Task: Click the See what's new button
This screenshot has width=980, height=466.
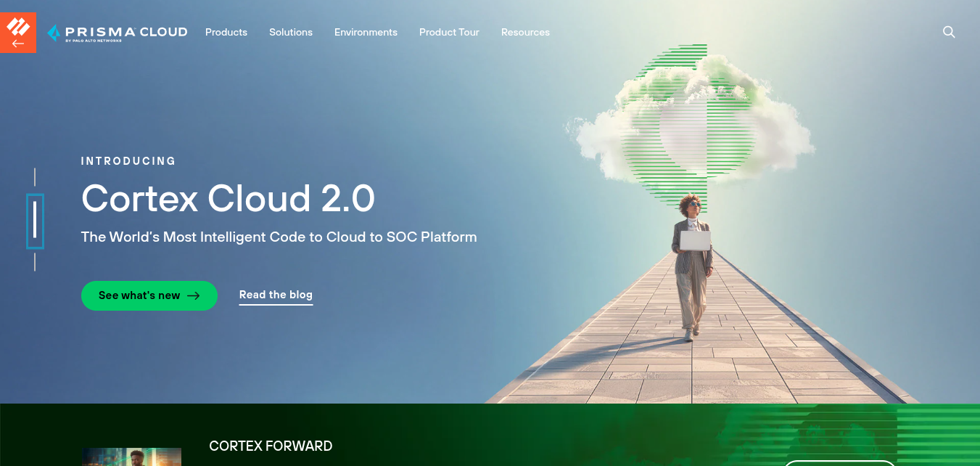Action: pyautogui.click(x=149, y=296)
